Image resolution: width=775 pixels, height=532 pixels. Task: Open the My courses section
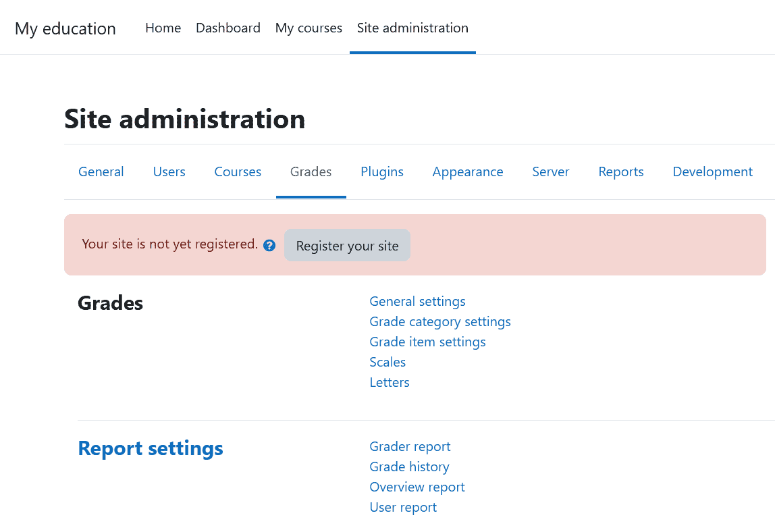pos(308,28)
